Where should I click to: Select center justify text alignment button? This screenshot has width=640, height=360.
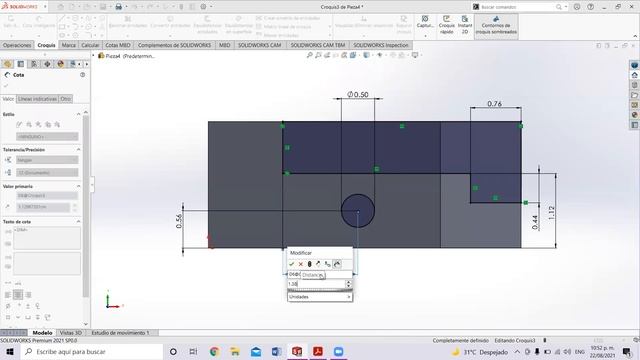(18, 295)
